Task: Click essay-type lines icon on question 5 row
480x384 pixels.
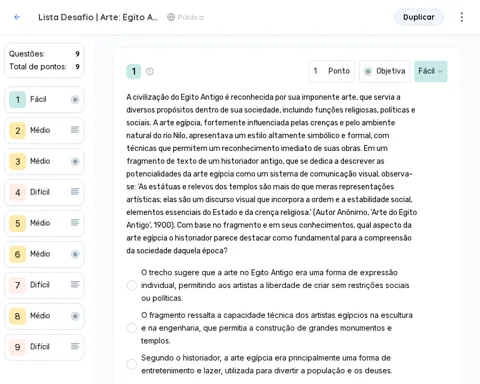Action: point(75,222)
